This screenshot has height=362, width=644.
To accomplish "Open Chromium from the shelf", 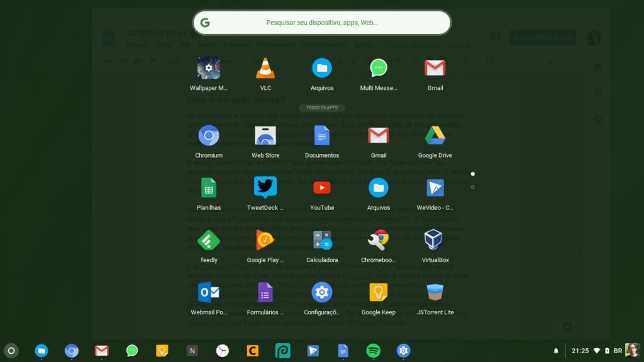I will 72,351.
